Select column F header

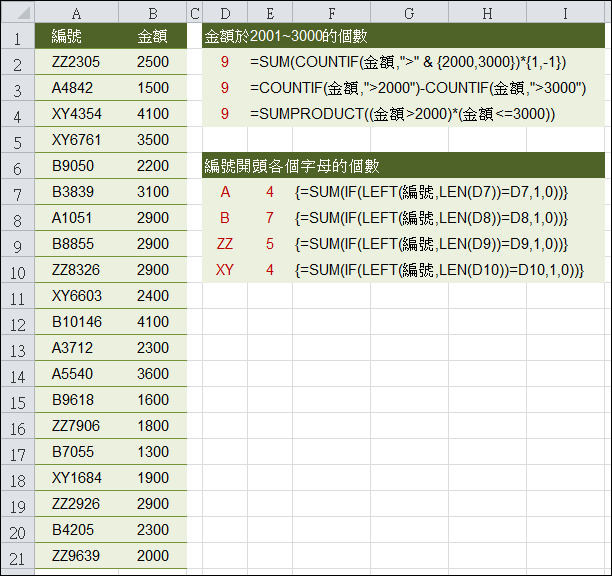(x=331, y=14)
